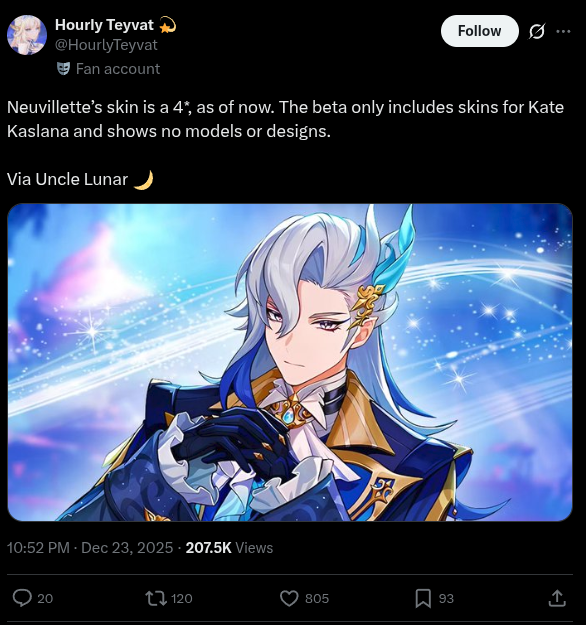The width and height of the screenshot is (586, 625).
Task: Open the reply comment icon
Action: pos(22,598)
